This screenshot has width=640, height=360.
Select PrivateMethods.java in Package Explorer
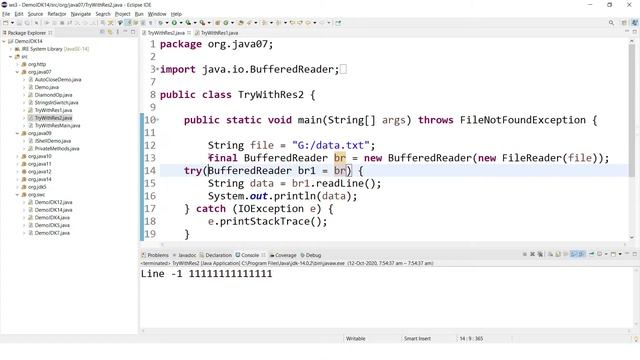[57, 149]
